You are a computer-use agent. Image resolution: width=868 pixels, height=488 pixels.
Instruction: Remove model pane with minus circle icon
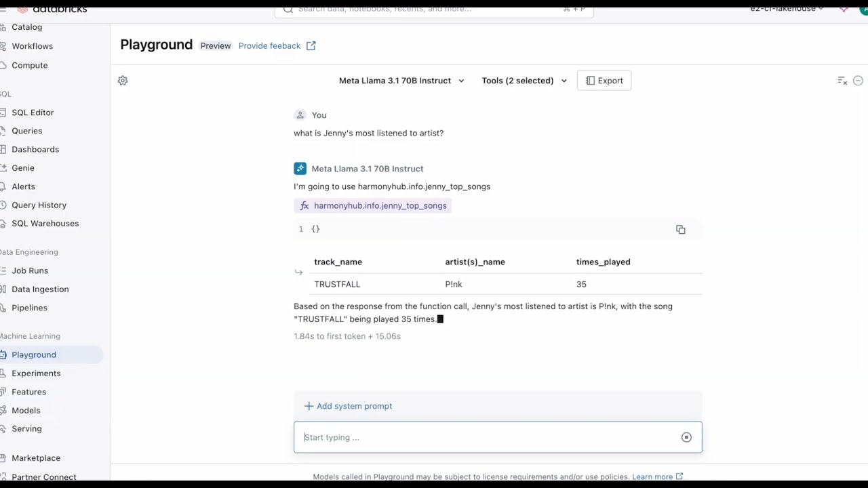pos(858,81)
